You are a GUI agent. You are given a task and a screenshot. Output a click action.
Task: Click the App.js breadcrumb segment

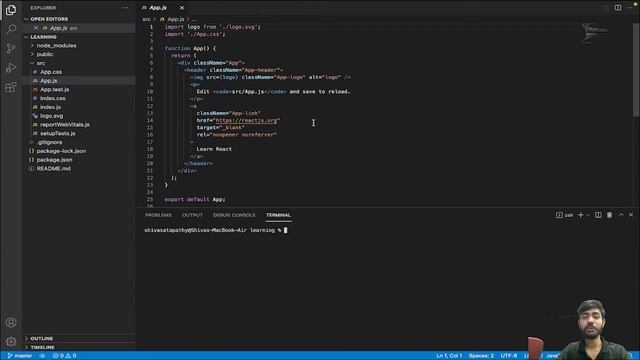(x=176, y=19)
